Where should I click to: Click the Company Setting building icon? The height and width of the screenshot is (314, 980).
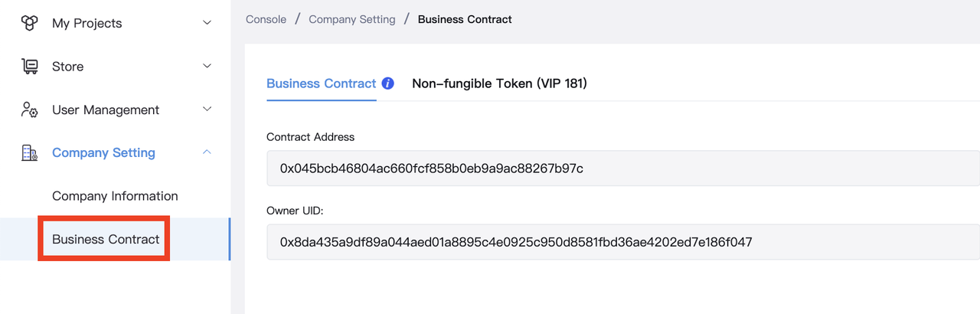pyautogui.click(x=29, y=153)
